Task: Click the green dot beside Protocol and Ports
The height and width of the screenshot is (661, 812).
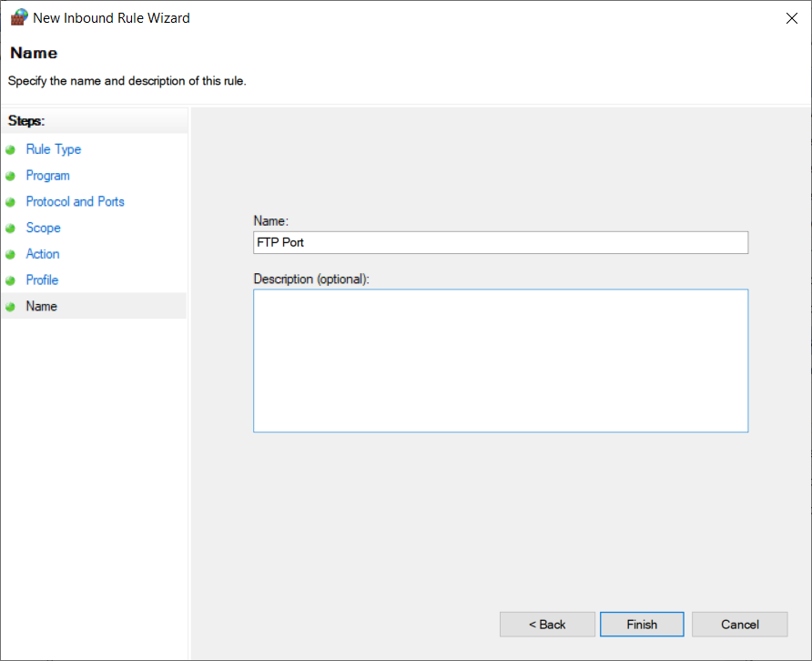Action: pos(11,202)
